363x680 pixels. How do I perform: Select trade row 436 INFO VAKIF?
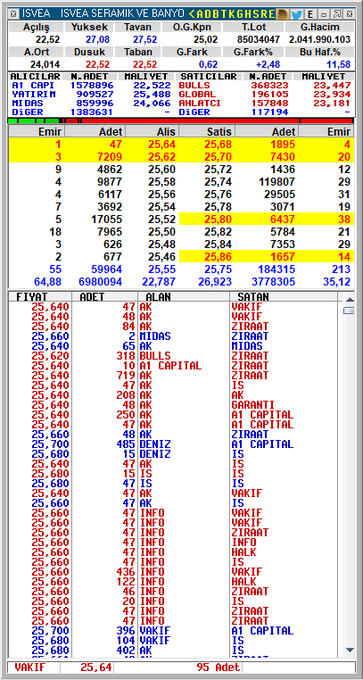[173, 572]
